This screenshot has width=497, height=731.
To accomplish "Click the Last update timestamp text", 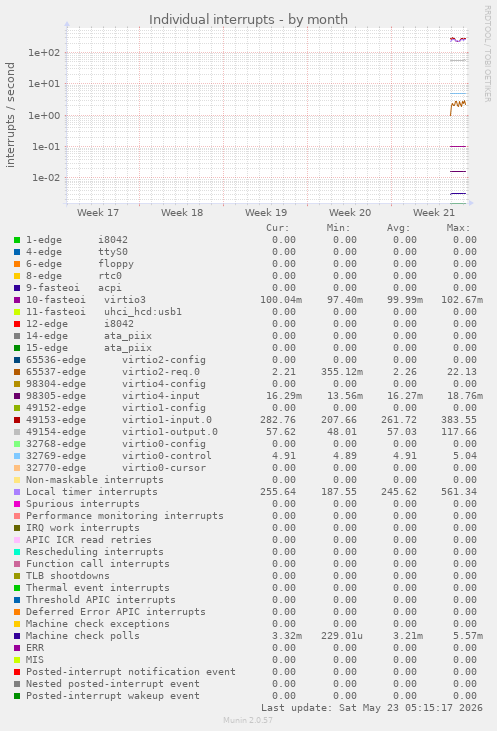I will tap(372, 708).
